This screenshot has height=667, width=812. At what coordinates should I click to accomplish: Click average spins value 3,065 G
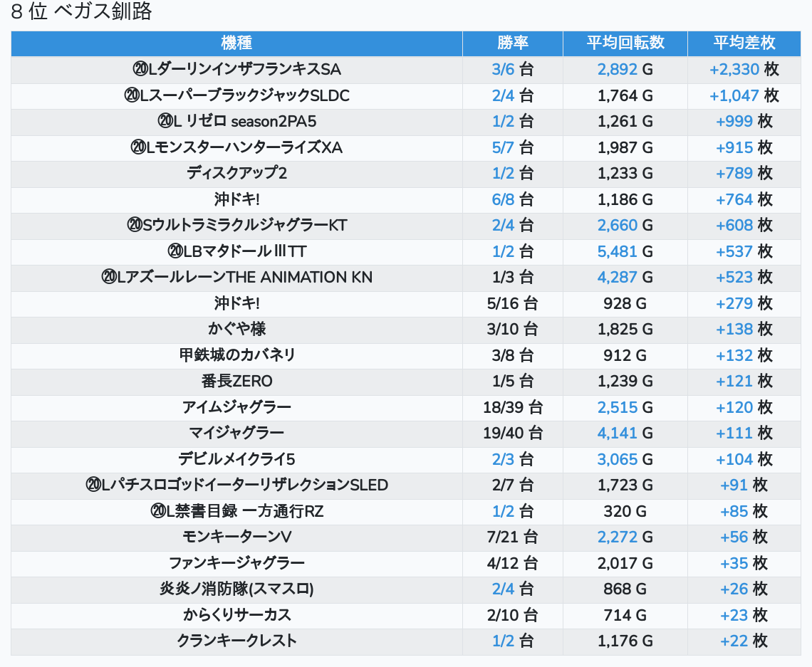[x=625, y=459]
